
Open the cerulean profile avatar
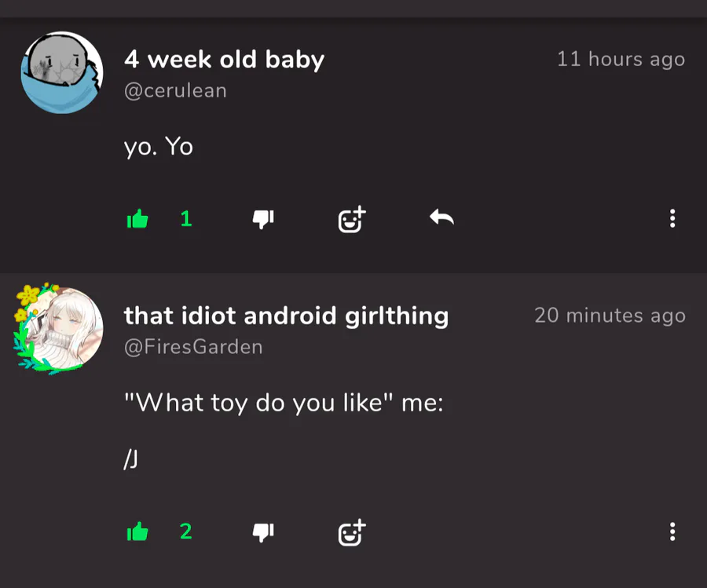click(62, 72)
